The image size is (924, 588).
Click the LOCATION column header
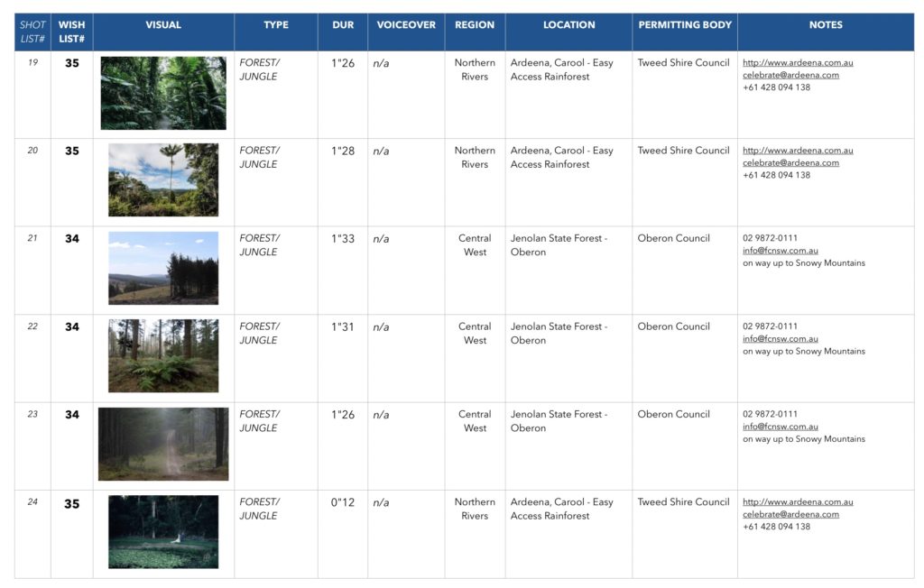[x=568, y=32]
